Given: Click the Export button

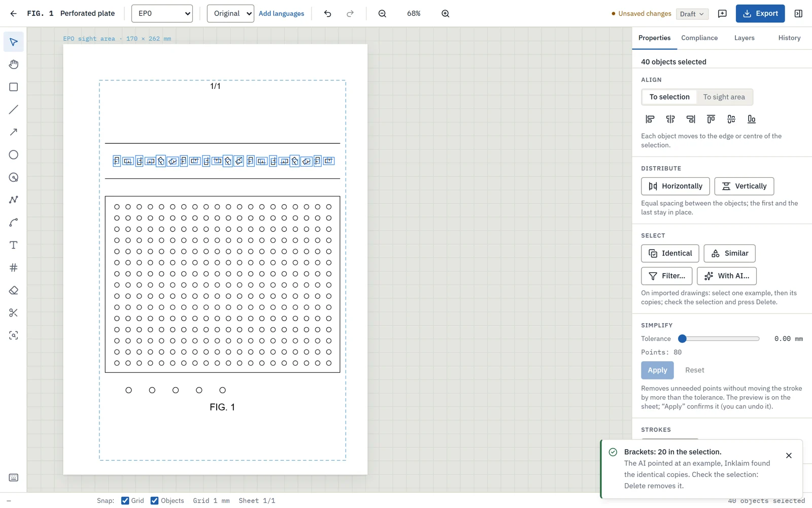Looking at the screenshot, I should click(760, 14).
